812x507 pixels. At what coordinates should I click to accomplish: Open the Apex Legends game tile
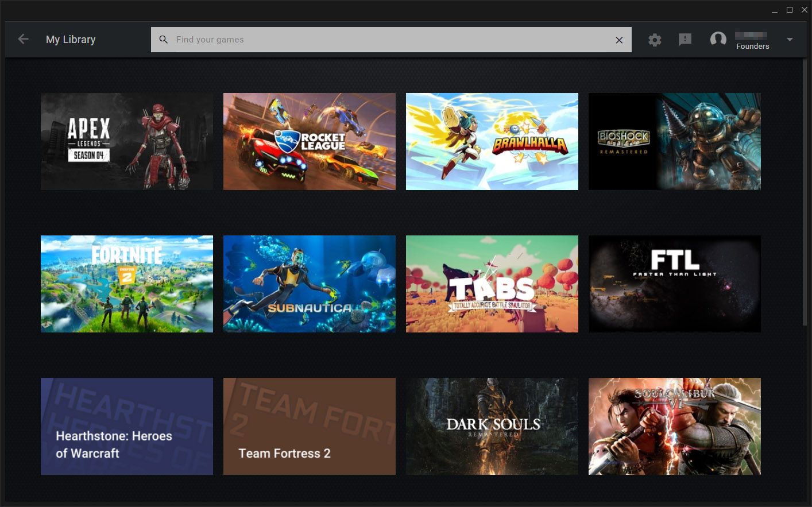click(127, 141)
